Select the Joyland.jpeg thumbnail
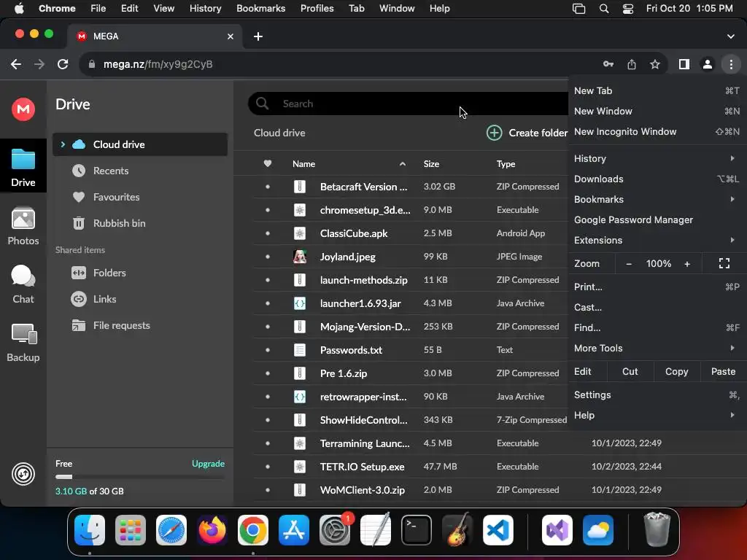This screenshot has width=747, height=560. point(300,257)
